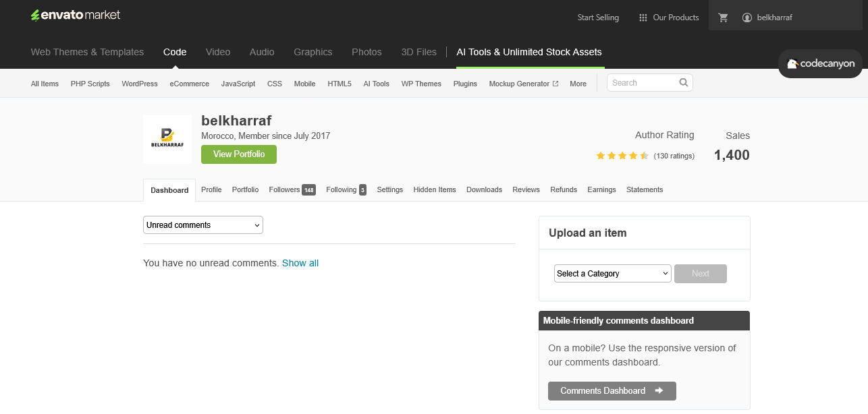Click the Show all comments link

[x=300, y=263]
